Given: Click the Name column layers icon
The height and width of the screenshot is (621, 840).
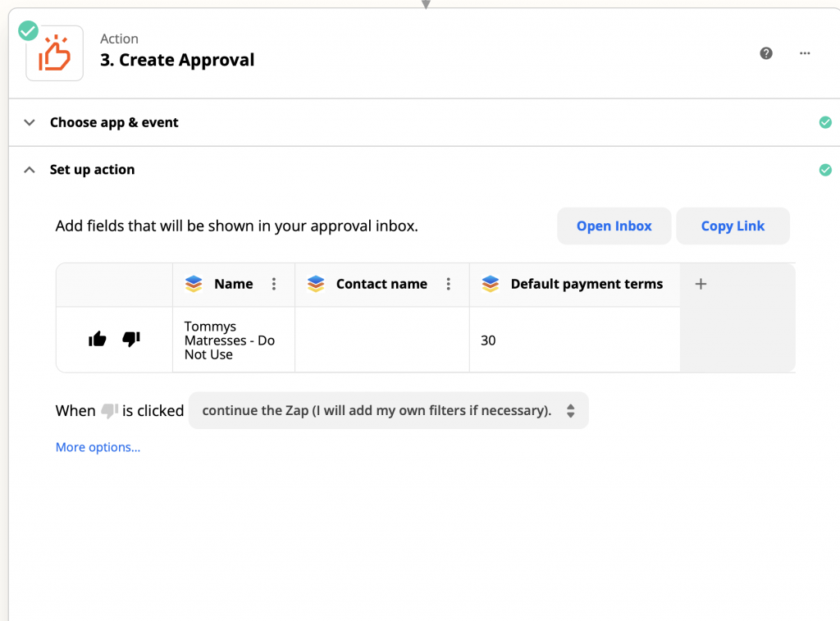Looking at the screenshot, I should tap(194, 284).
